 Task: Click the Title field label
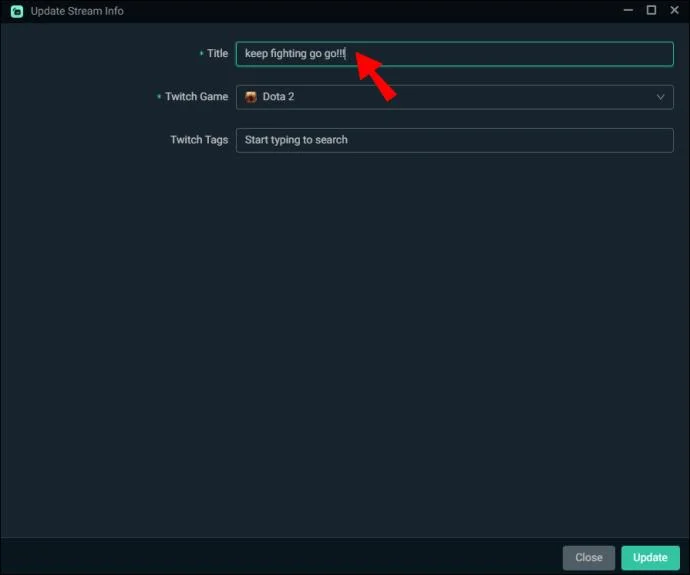(217, 53)
